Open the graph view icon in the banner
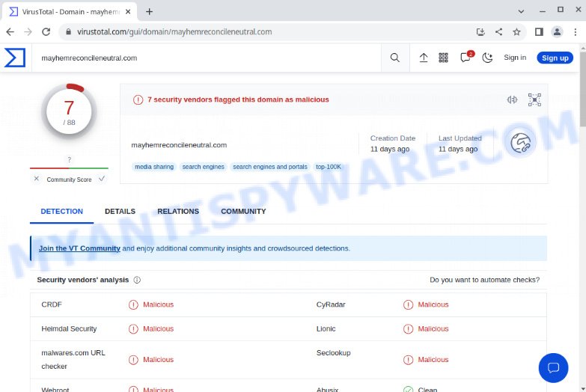Viewport: 586px width, 392px height. pos(534,99)
